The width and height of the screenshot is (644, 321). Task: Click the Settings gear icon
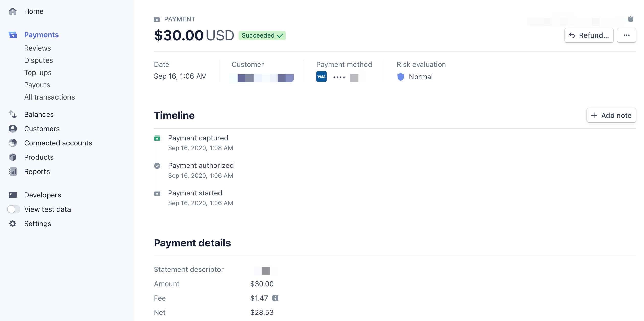point(13,224)
